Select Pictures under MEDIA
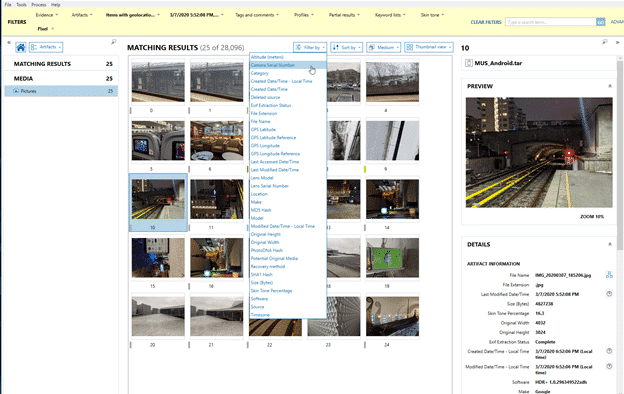Image resolution: width=624 pixels, height=394 pixels. point(62,91)
